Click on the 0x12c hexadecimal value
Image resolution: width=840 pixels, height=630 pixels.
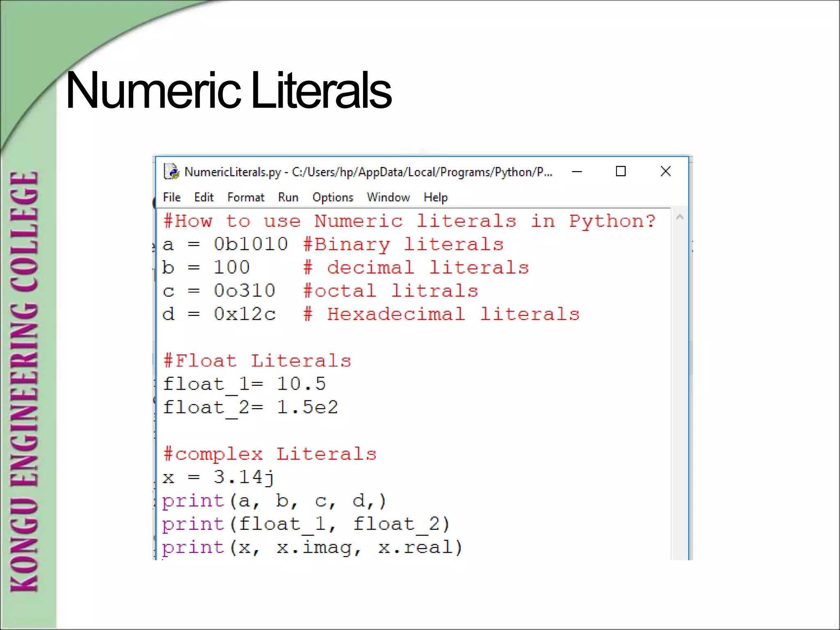tap(245, 315)
